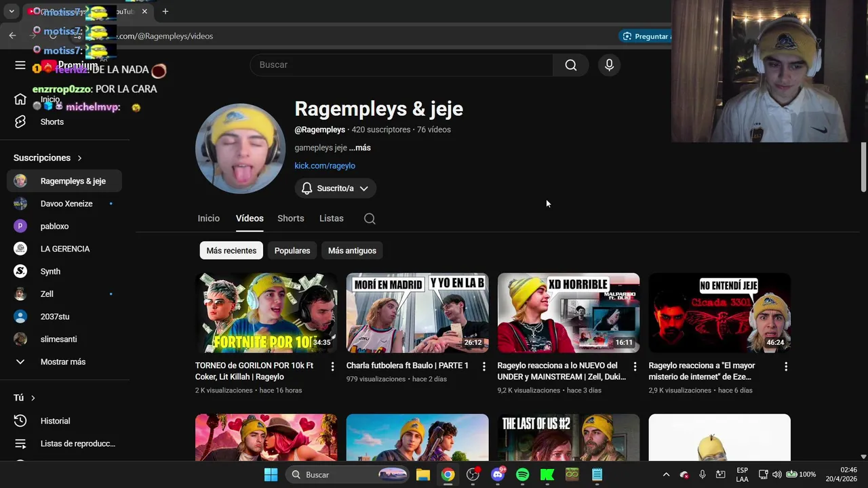The image size is (868, 488).
Task: Select the Vídeos tab
Action: click(x=250, y=218)
